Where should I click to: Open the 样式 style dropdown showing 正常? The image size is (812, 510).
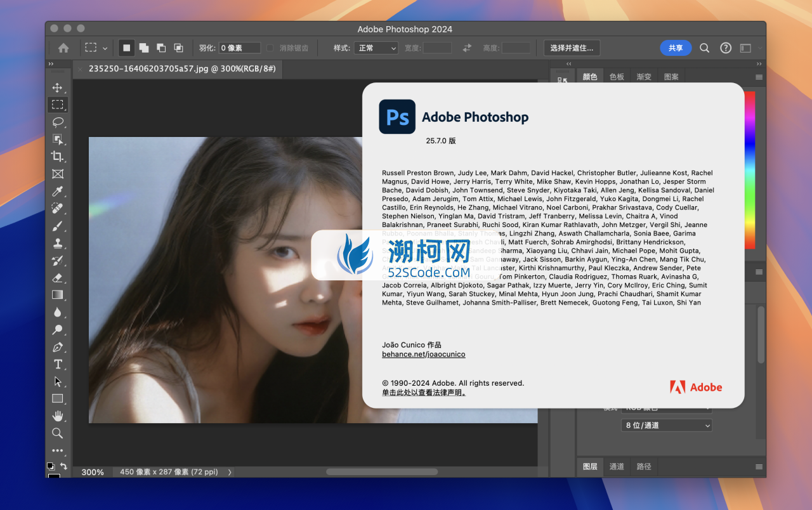point(376,48)
